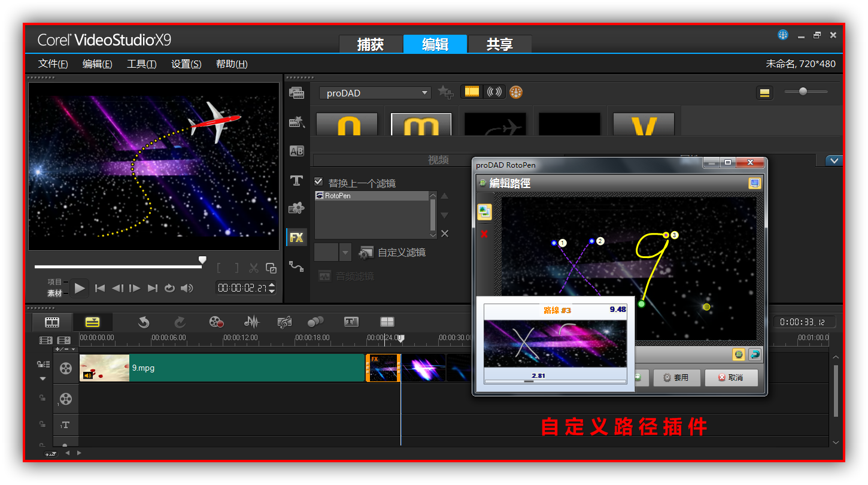Click the Sound Mixer waveform icon
Screen dimensions: 868x485
pyautogui.click(x=252, y=322)
